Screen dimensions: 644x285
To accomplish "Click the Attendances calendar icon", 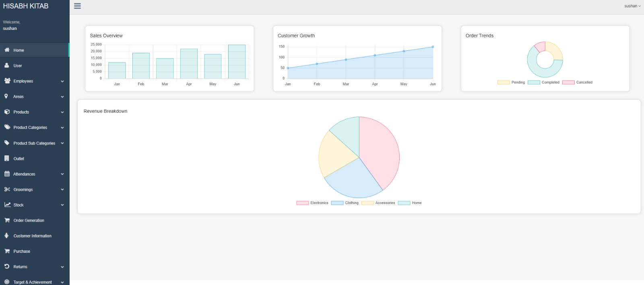I will 7,174.
